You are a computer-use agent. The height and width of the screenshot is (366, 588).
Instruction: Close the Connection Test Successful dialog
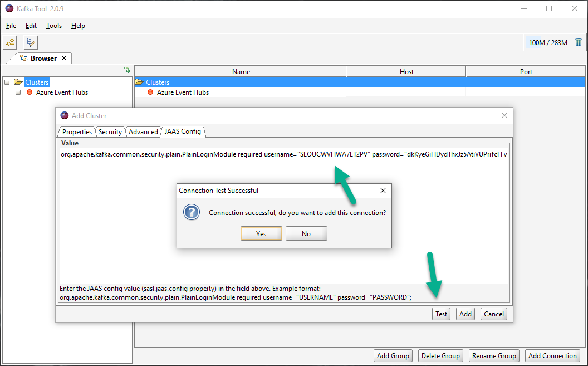(383, 191)
